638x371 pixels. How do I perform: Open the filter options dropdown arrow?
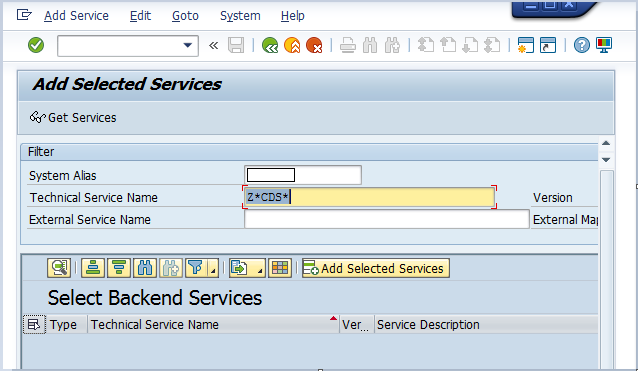pyautogui.click(x=213, y=268)
